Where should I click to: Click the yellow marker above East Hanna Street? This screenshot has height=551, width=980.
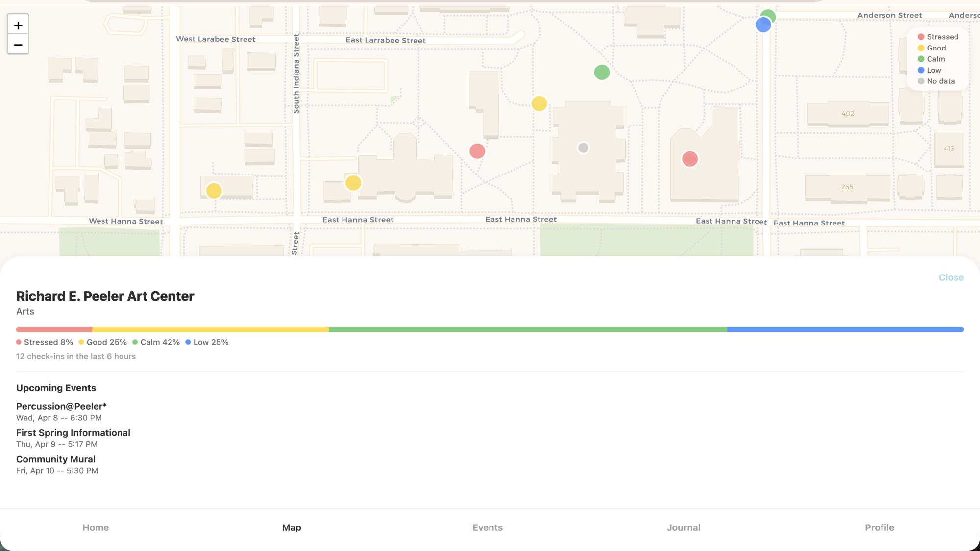point(353,183)
